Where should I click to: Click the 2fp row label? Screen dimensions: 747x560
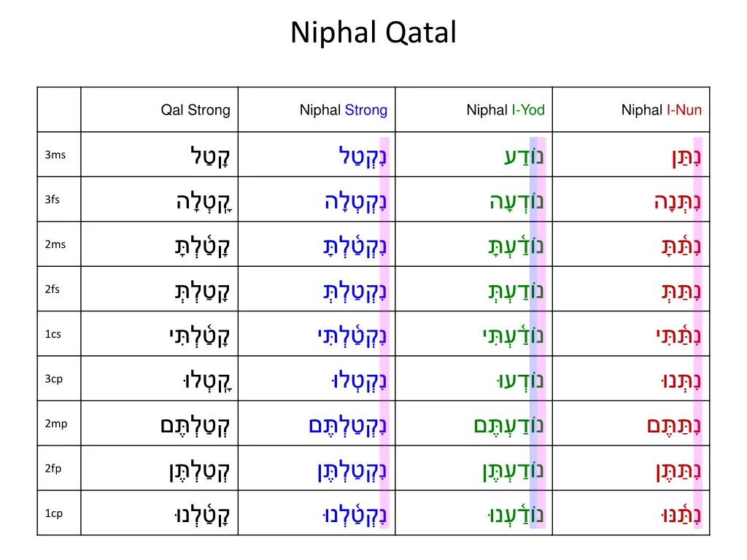coord(53,469)
